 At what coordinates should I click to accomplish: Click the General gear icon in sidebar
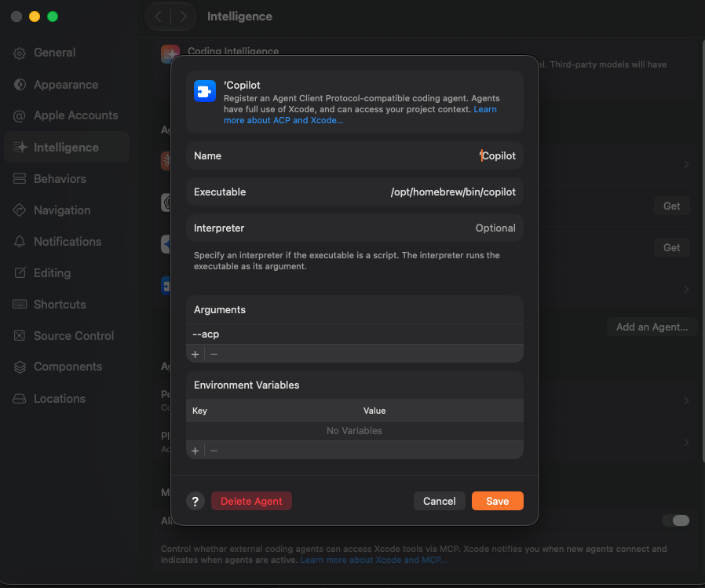tap(20, 53)
